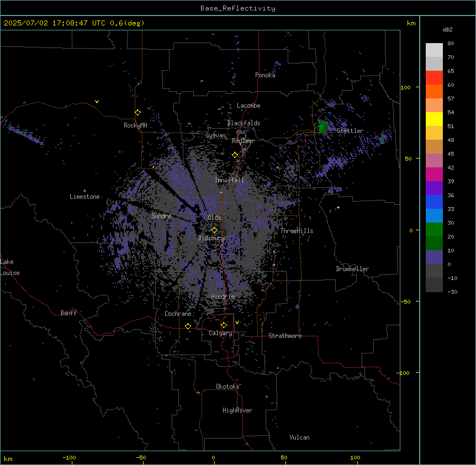Click the 45 value in the dBZ legend
This screenshot has height=465, width=476.
point(451,154)
